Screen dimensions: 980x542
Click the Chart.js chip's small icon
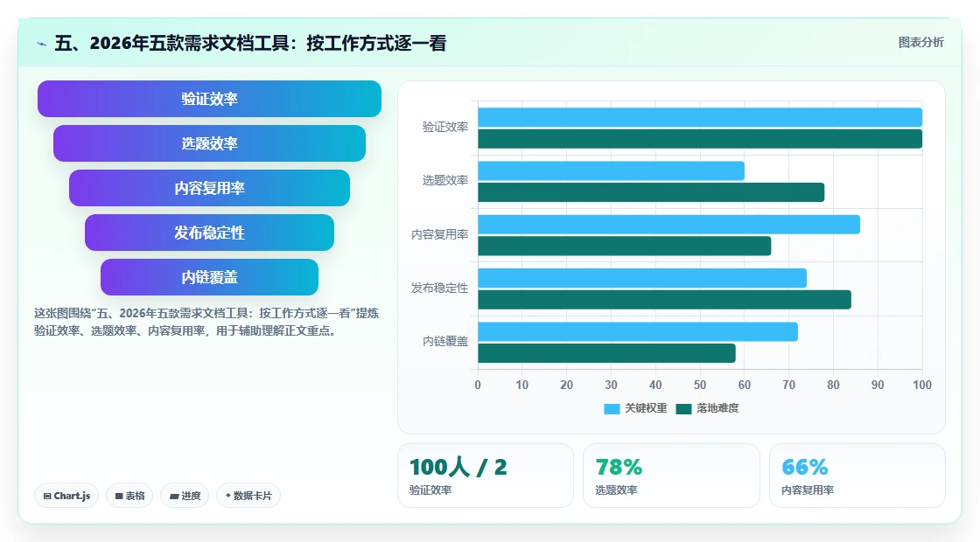(x=47, y=496)
